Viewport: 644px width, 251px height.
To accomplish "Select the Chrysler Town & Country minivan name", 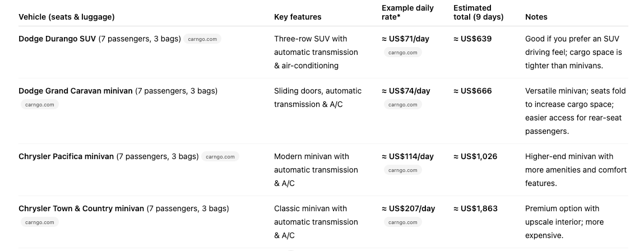I will pyautogui.click(x=81, y=208).
